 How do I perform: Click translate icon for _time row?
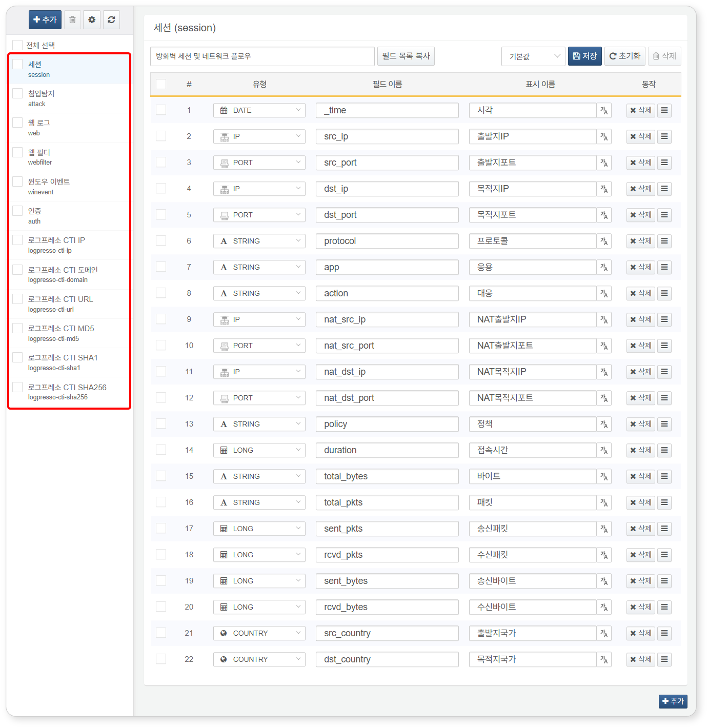604,110
